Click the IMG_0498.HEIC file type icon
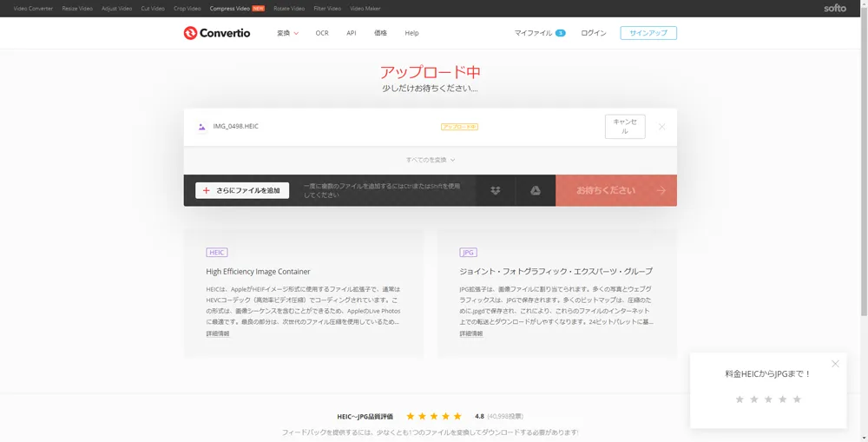The width and height of the screenshot is (868, 442). (201, 127)
